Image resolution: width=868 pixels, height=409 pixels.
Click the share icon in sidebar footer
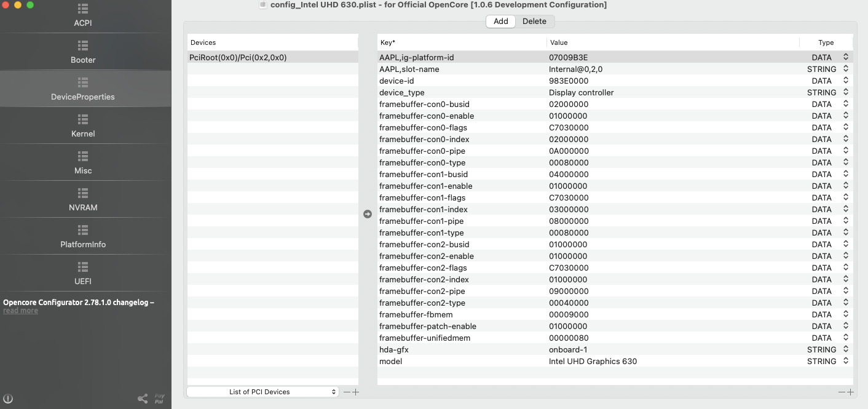[x=143, y=399]
